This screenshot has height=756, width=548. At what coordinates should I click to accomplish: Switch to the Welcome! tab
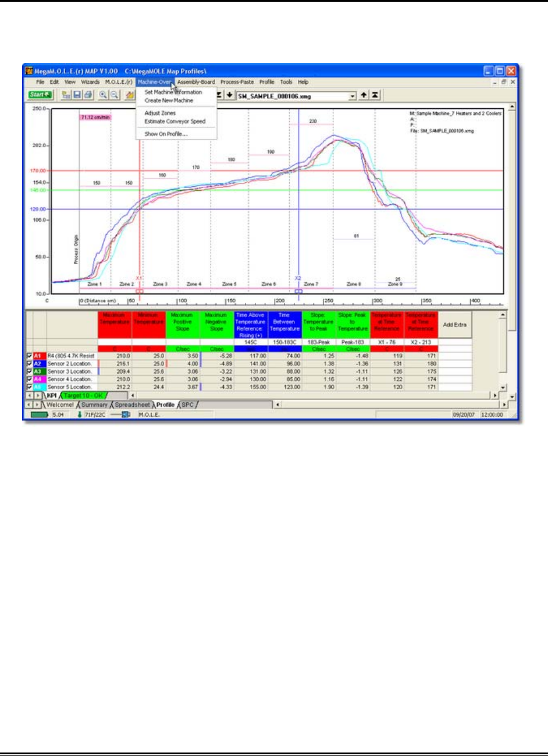60,404
